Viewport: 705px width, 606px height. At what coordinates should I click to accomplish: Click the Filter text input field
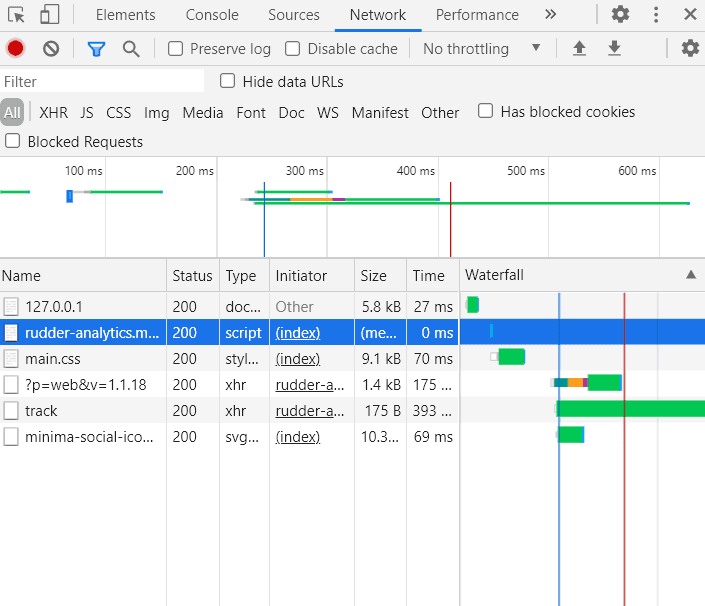[102, 82]
